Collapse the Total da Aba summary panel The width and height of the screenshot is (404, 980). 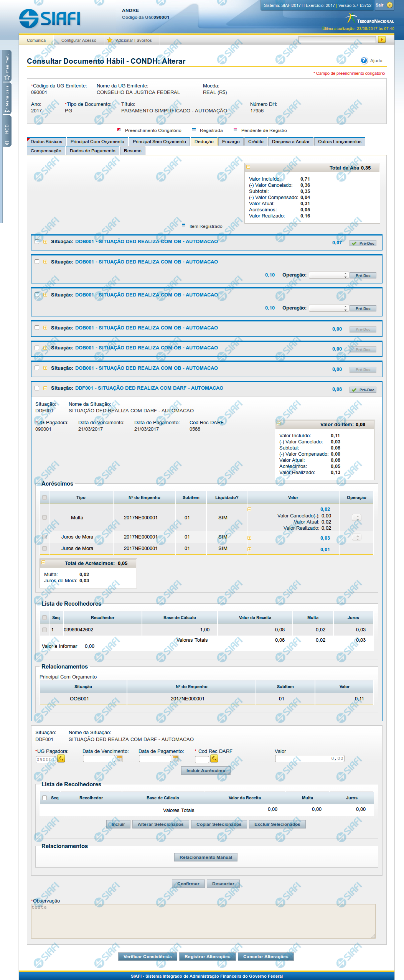point(248,167)
